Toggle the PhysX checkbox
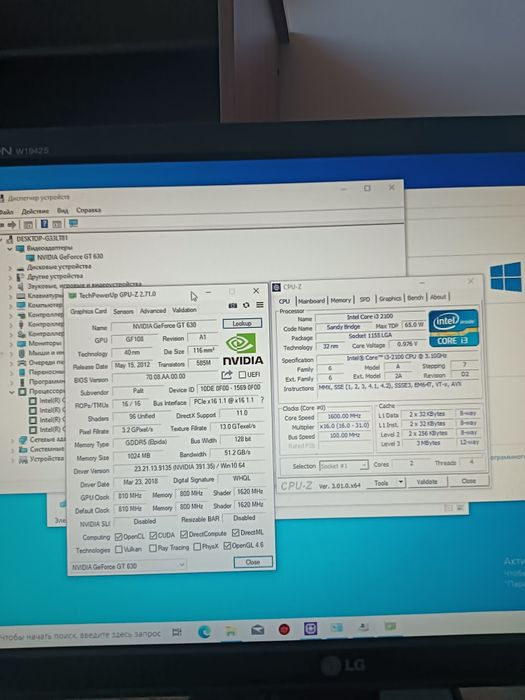This screenshot has height=700, width=525. coord(197,547)
